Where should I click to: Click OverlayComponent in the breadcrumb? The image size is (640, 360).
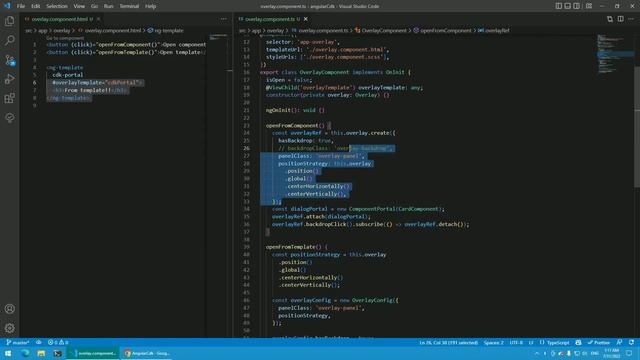384,30
